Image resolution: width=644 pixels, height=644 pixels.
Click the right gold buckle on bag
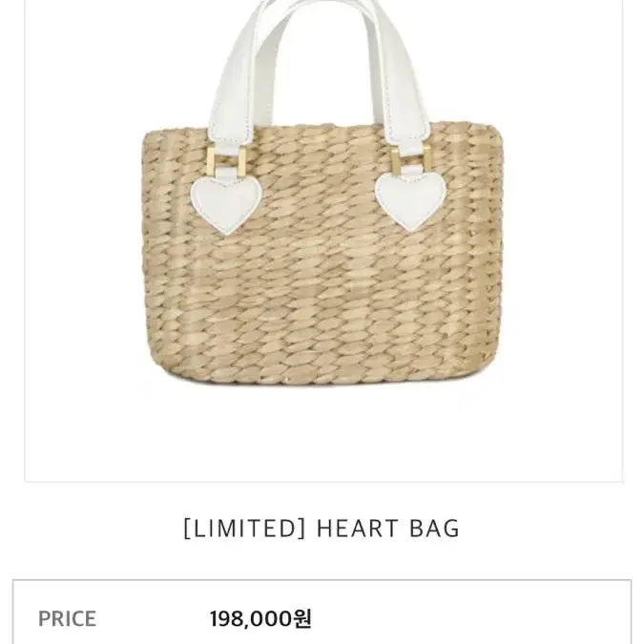pos(411,158)
